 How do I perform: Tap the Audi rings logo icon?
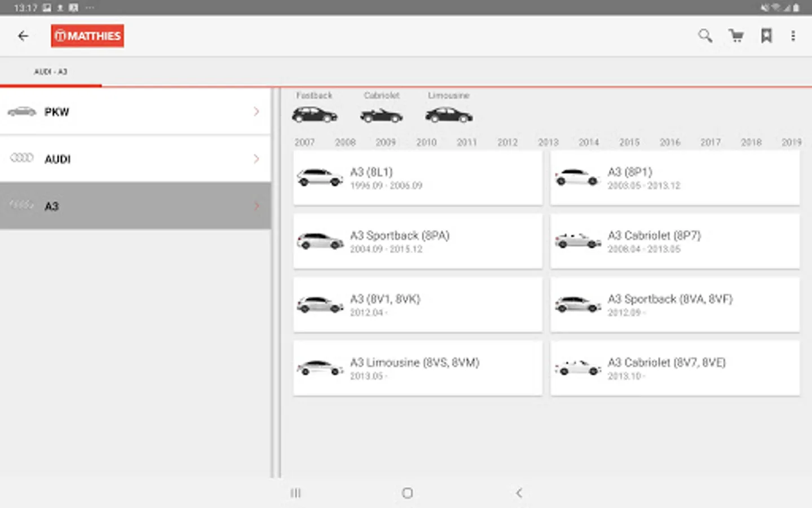coord(21,158)
